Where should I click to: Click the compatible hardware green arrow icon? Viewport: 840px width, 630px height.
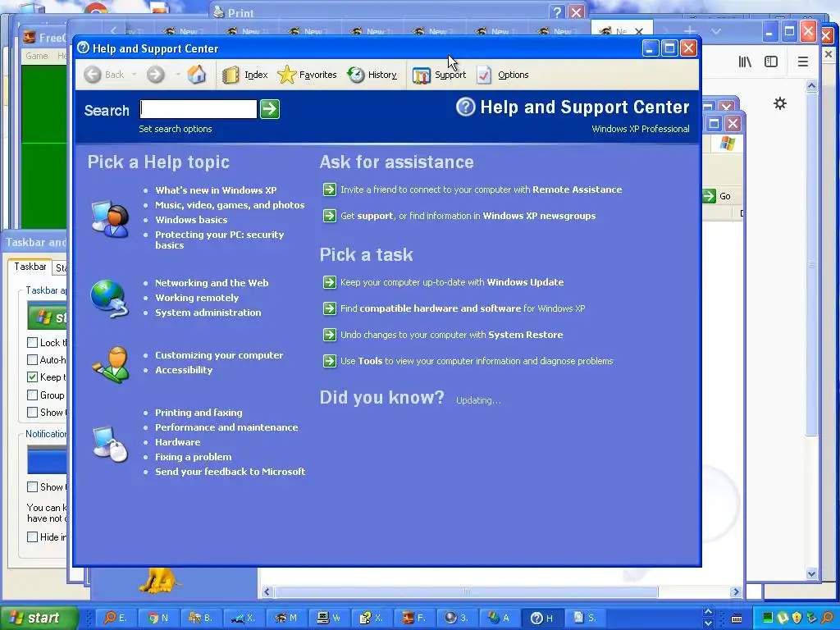point(330,308)
